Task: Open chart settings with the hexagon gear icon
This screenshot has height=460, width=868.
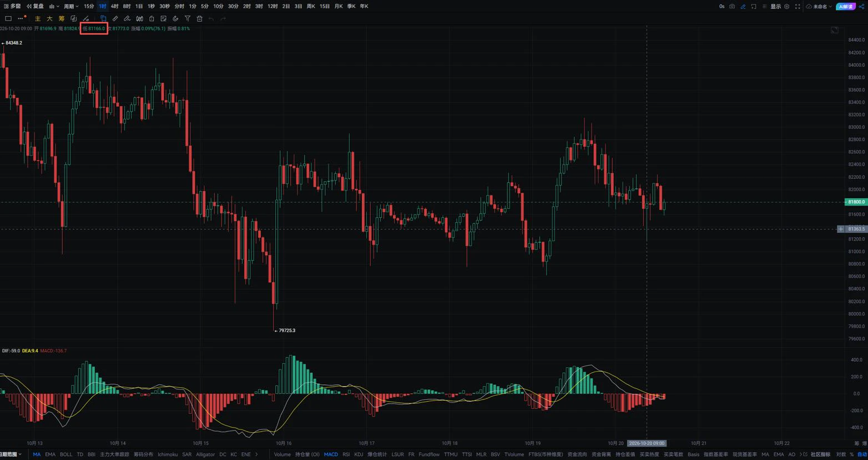Action: click(x=786, y=7)
